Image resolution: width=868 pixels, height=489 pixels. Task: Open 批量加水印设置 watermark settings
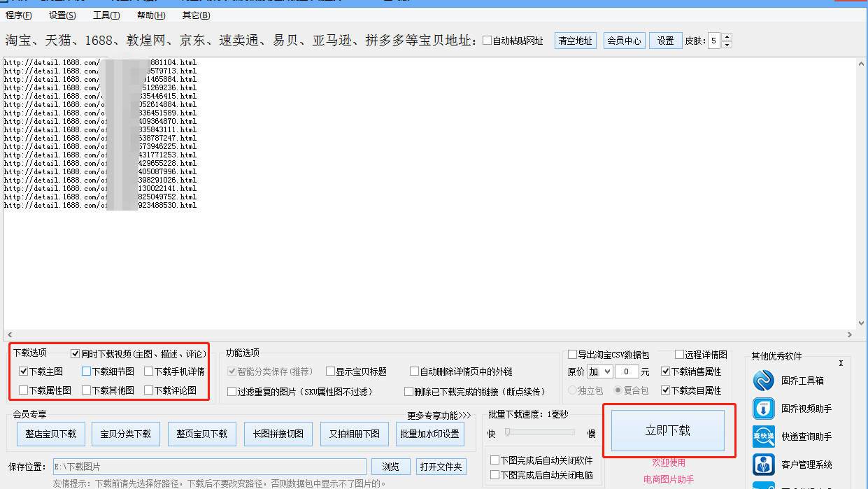click(429, 434)
